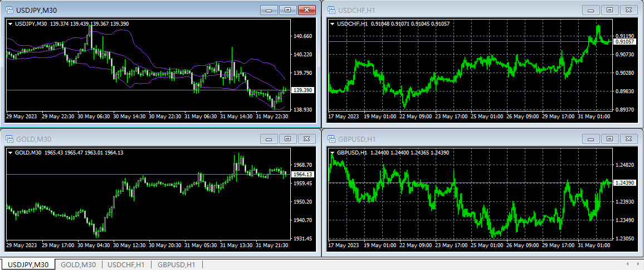Click the USDJPY,M30 window title icon

coord(9,10)
